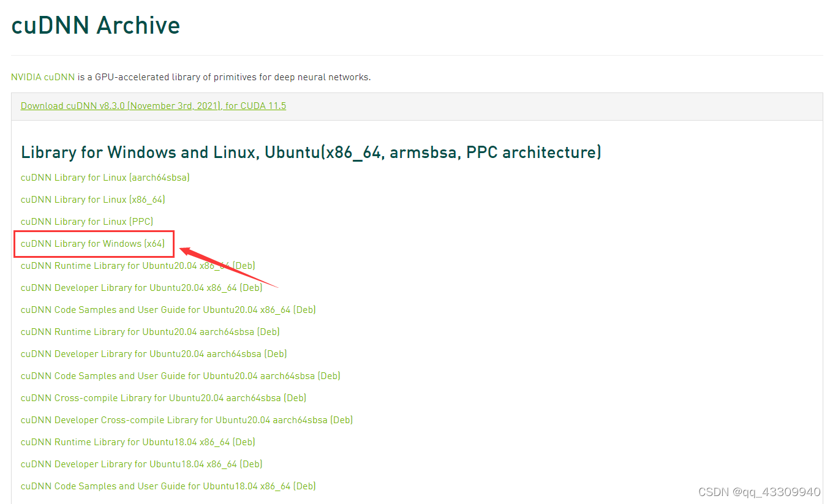Open cuDNN Developer Library for Ubuntu20.04 aarch64sbsa (Deb)
The image size is (830, 504).
154,354
